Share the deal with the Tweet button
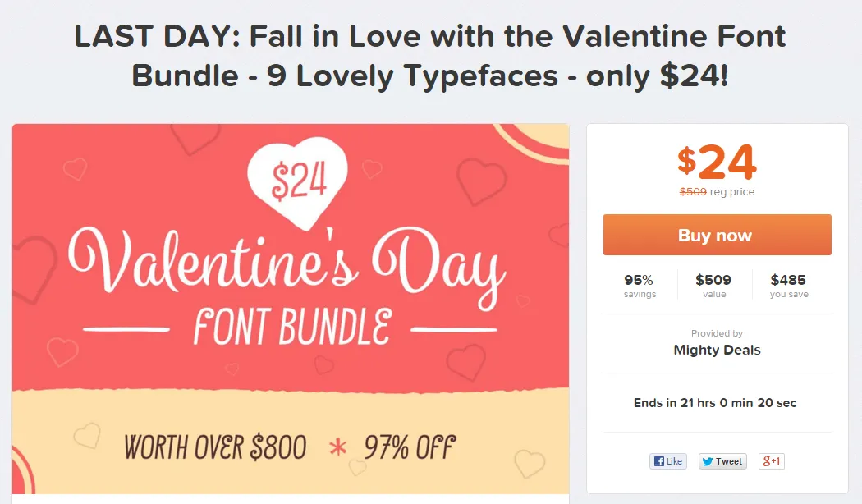The image size is (862, 504). (722, 461)
